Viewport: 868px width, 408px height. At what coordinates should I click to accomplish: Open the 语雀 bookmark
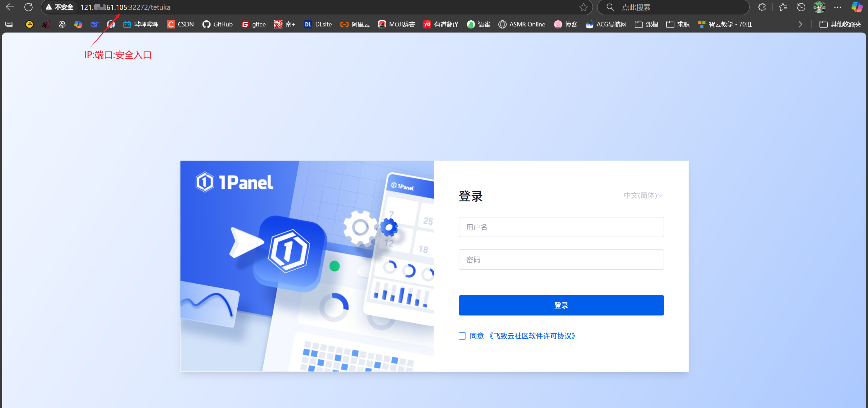(478, 24)
